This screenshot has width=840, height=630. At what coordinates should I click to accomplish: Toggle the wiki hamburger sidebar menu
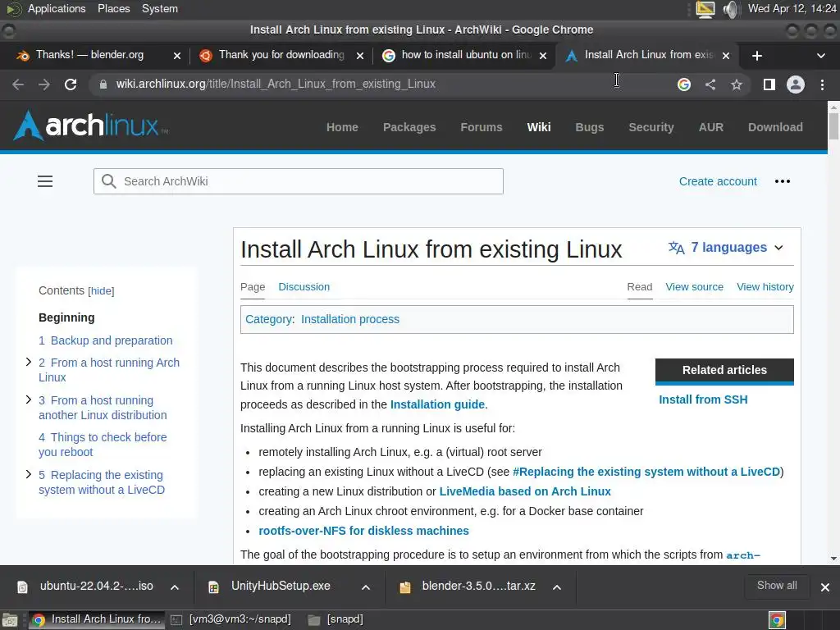pos(45,181)
